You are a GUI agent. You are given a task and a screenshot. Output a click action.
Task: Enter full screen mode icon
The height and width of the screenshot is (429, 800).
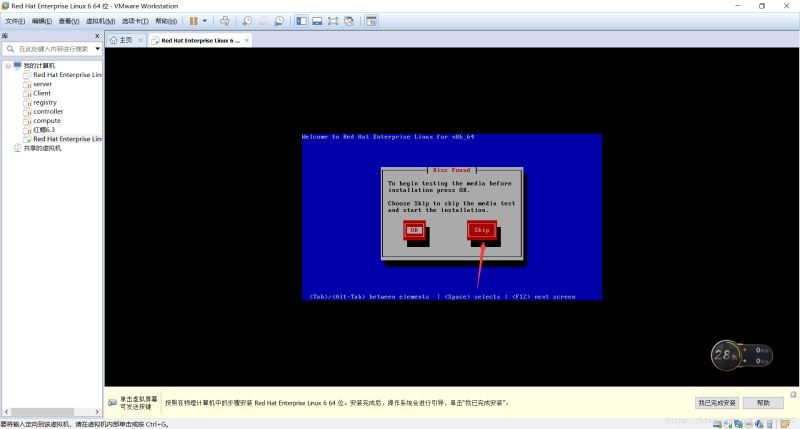(333, 21)
